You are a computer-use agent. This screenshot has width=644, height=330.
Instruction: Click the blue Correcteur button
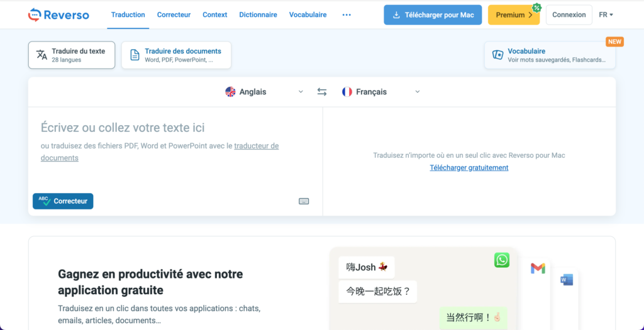(x=63, y=201)
